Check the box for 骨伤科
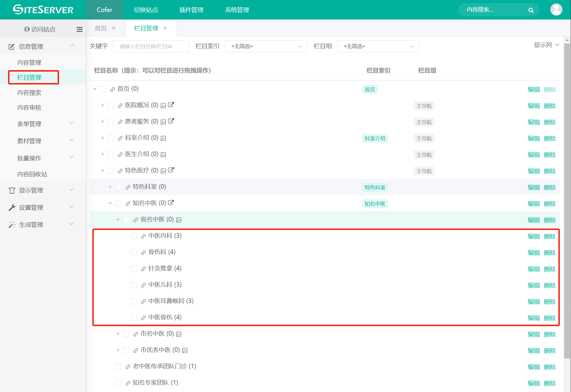Screen dimensions: 571x392 coord(134,252)
